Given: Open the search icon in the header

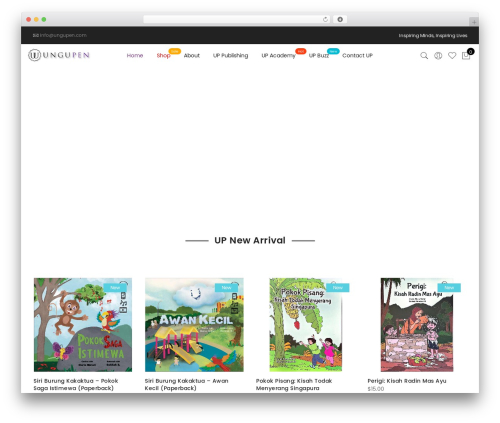Looking at the screenshot, I should pyautogui.click(x=424, y=56).
